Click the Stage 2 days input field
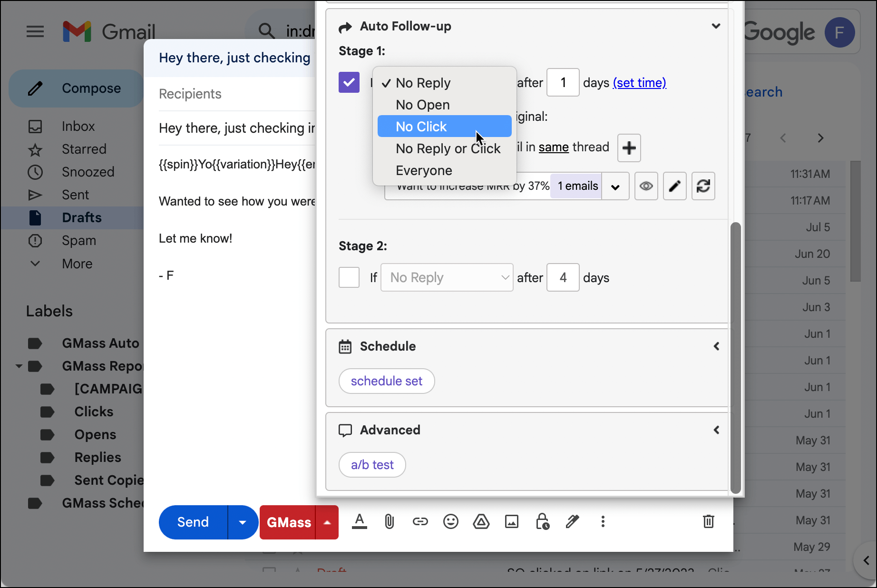 coord(563,277)
